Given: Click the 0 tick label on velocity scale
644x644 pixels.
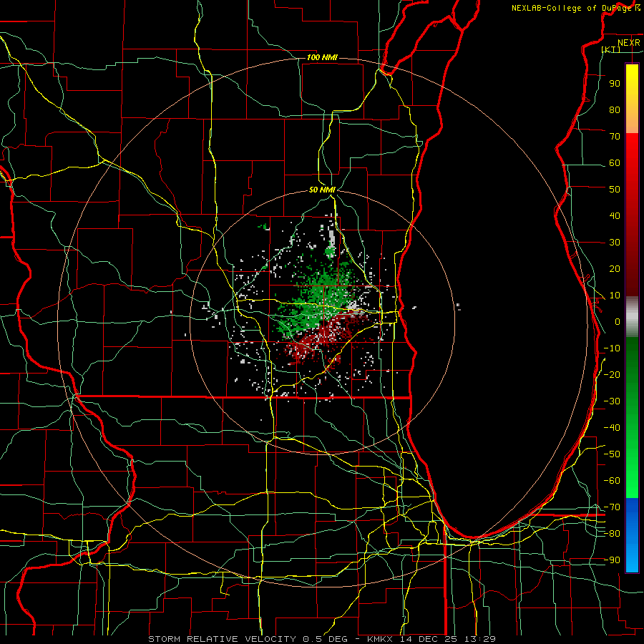Looking at the screenshot, I should point(618,321).
